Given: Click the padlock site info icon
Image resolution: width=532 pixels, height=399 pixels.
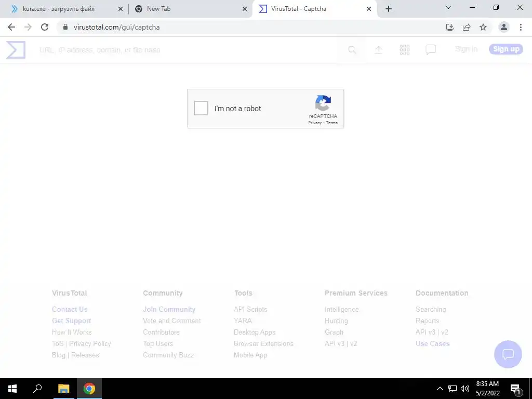Looking at the screenshot, I should pyautogui.click(x=65, y=27).
